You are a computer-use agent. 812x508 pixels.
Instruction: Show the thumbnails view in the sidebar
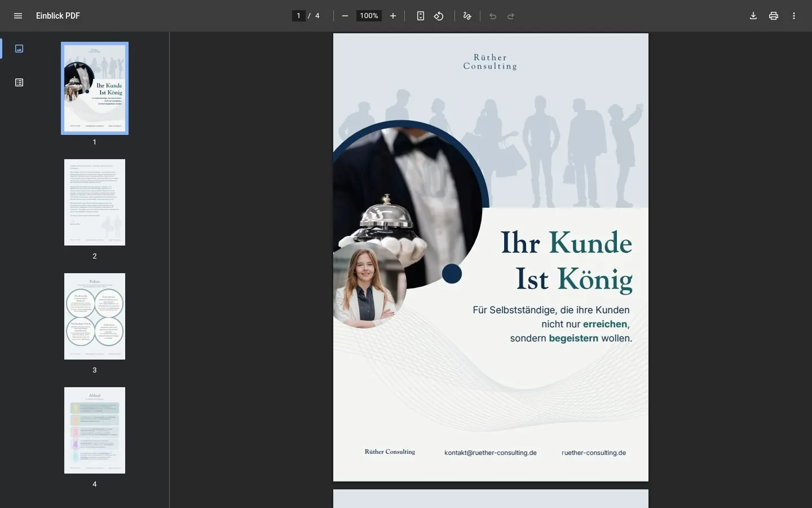click(19, 49)
